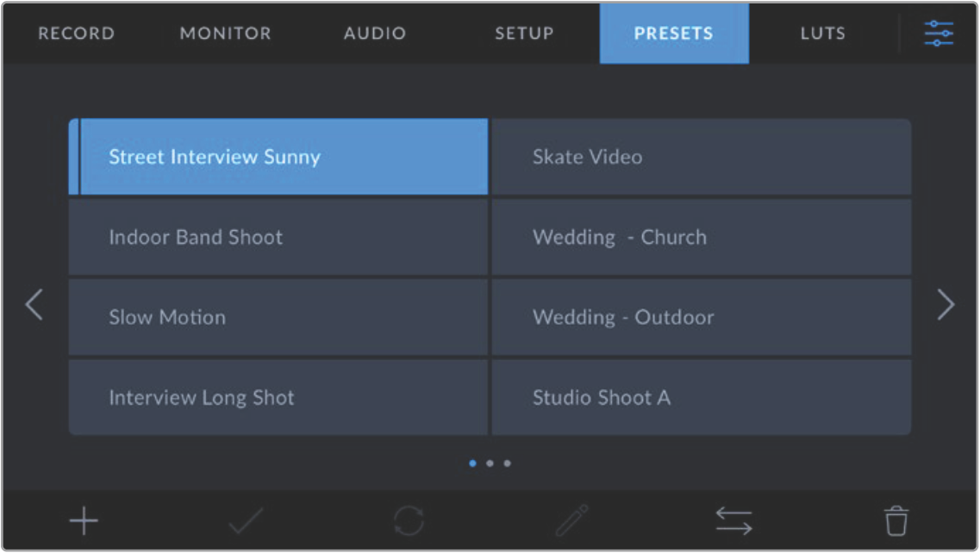Jump to the third page dot
Viewport: 980px width, 553px height.
pos(507,463)
